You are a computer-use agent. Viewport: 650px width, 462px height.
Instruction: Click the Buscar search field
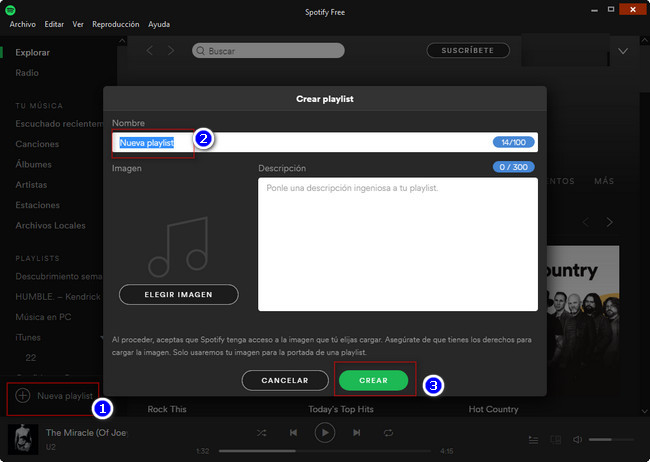(268, 51)
